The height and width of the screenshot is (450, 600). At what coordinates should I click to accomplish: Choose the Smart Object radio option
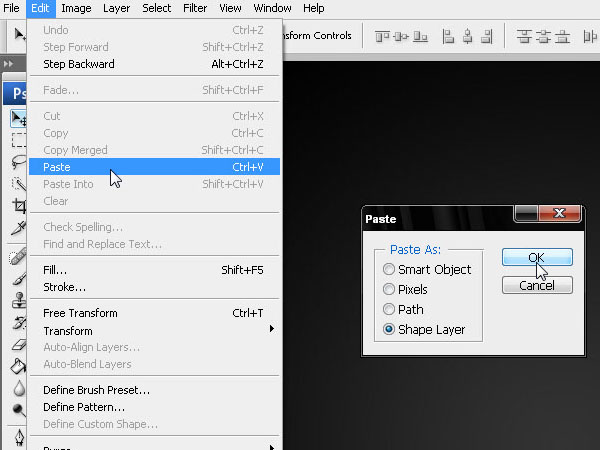[389, 269]
